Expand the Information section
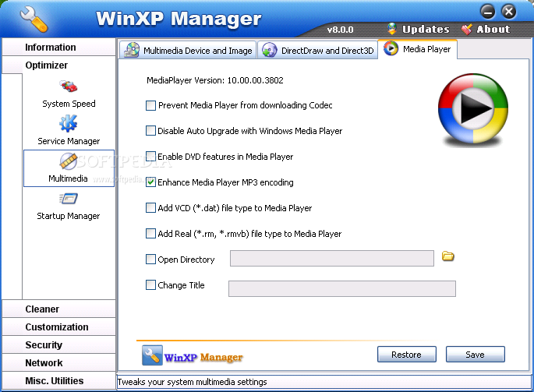The height and width of the screenshot is (392, 534). click(58, 47)
